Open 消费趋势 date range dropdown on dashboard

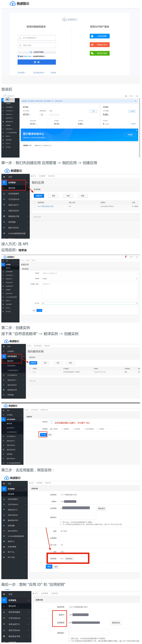(x=43, y=145)
